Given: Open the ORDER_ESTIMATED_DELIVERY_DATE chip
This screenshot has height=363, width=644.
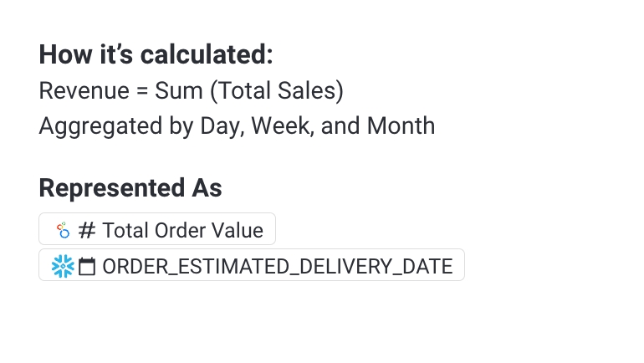Looking at the screenshot, I should click(277, 267).
